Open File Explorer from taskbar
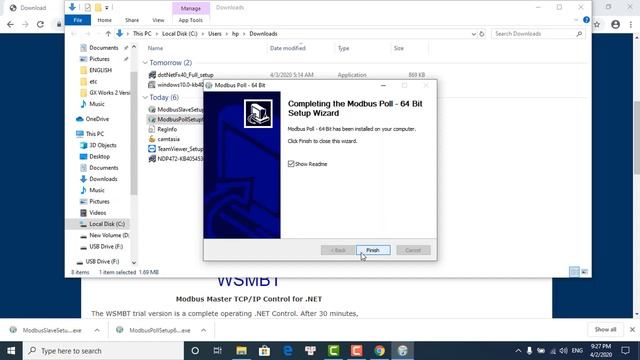 click(241, 351)
